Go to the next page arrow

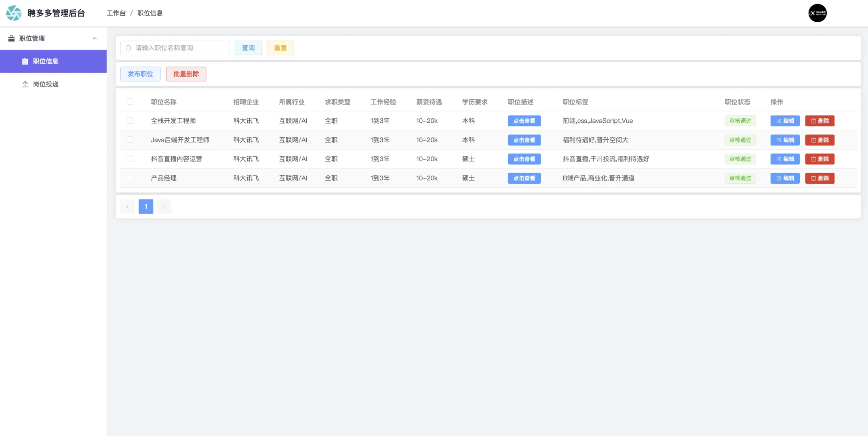coord(164,206)
